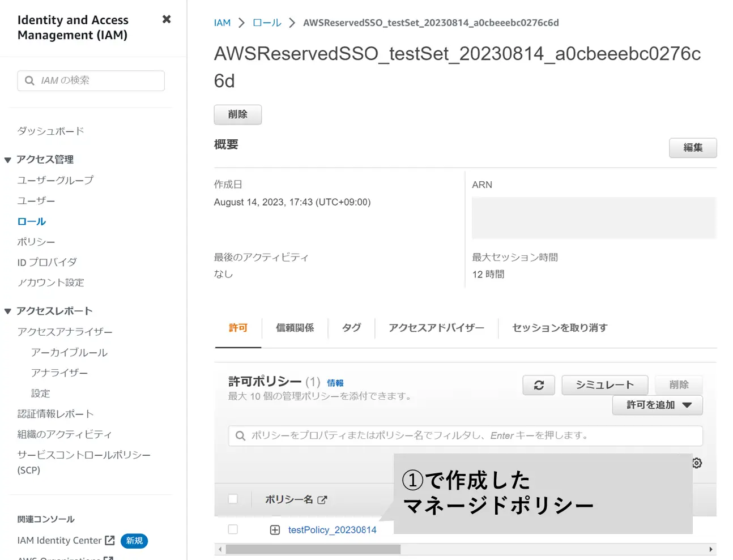Screen dimensions: 733x560
Task: Select all policies header checkbox
Action: [233, 499]
